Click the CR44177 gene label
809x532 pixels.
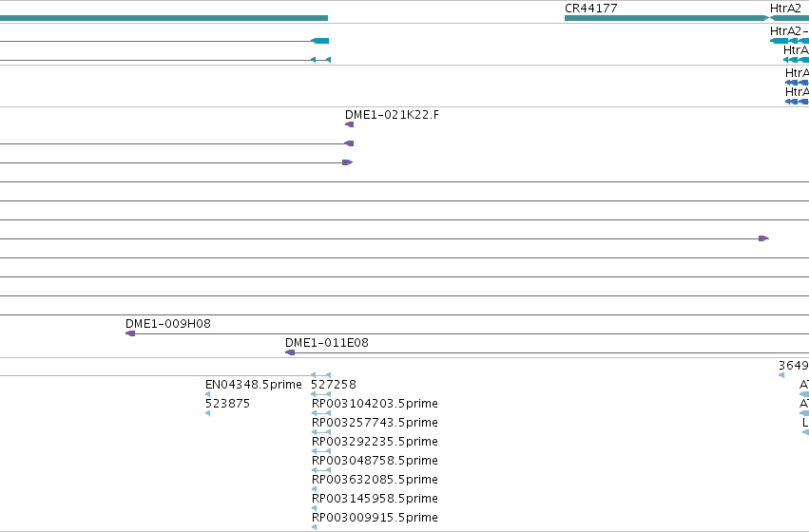tap(590, 9)
